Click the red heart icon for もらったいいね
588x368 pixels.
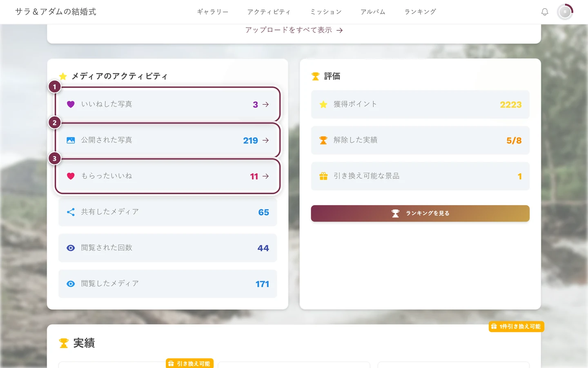71,176
